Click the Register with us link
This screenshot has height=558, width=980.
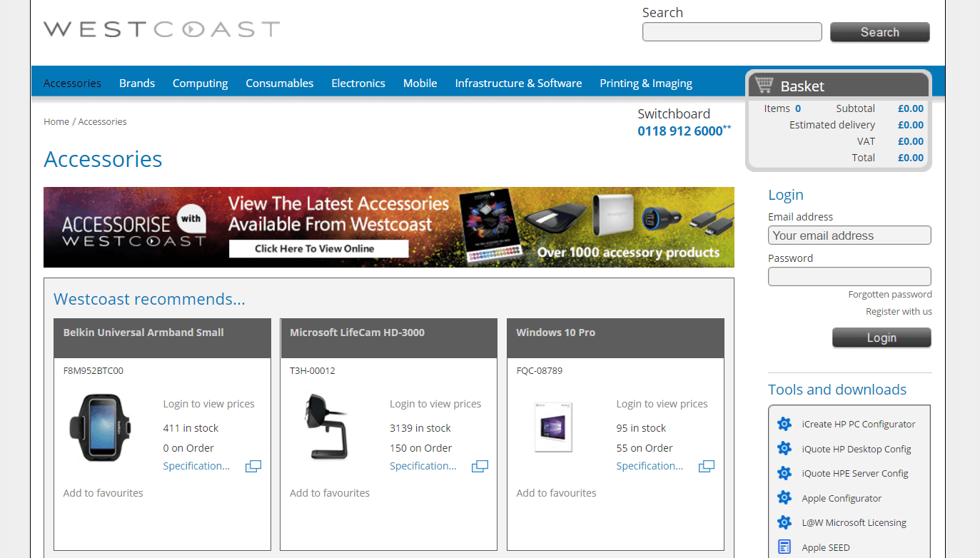[x=899, y=311]
